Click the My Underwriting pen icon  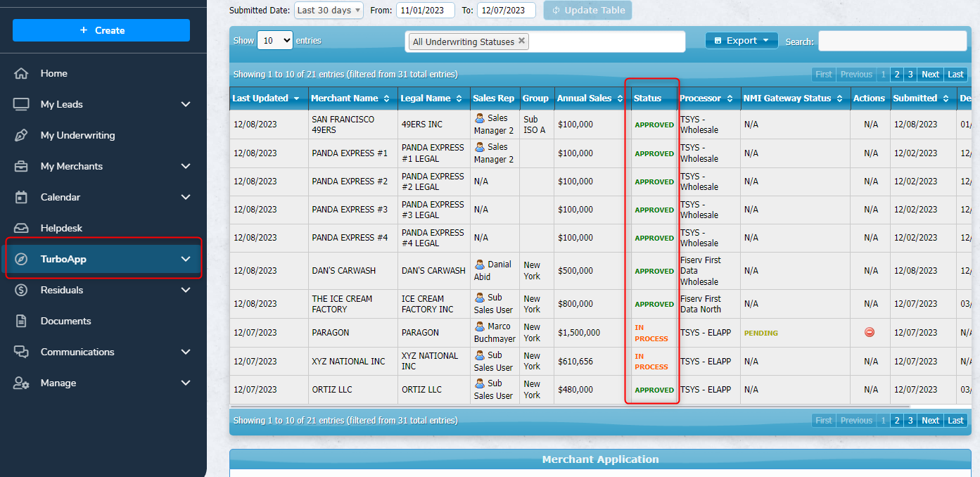point(21,135)
